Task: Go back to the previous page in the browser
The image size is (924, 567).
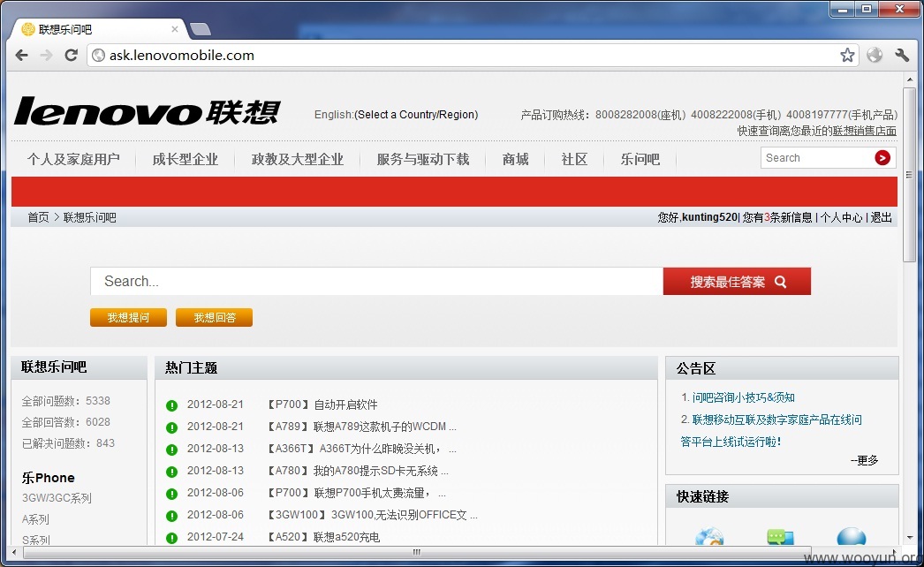Action: [x=22, y=56]
